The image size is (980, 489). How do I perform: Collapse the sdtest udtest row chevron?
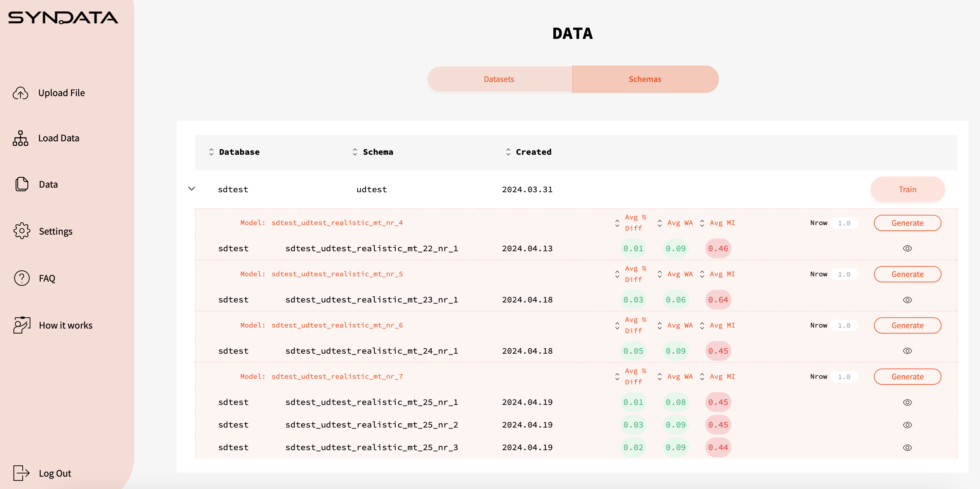pyautogui.click(x=192, y=189)
